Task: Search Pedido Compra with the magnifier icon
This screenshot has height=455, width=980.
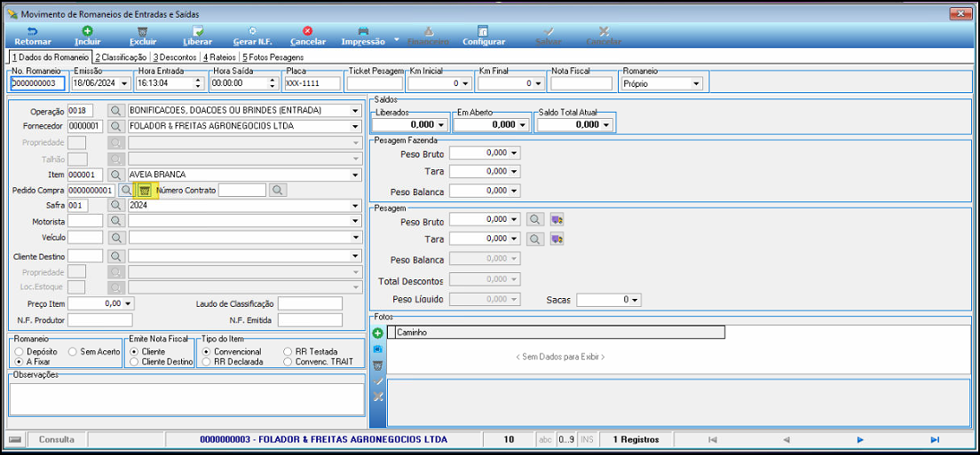Action: pyautogui.click(x=126, y=190)
